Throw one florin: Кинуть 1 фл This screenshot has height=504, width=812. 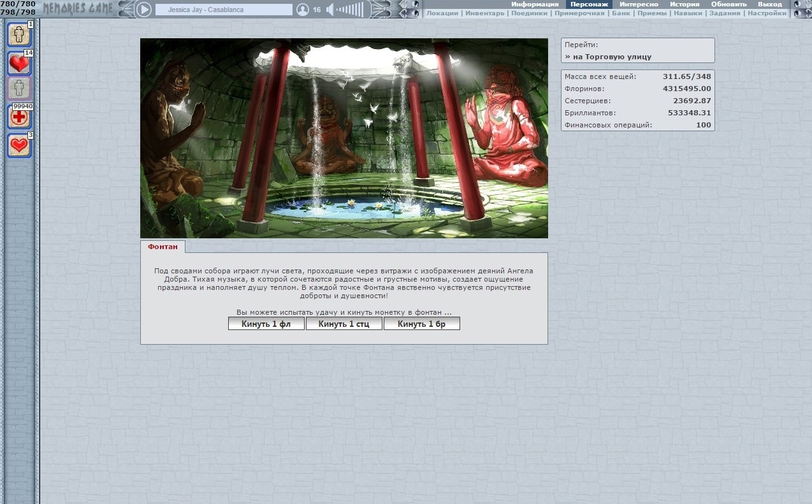click(266, 324)
